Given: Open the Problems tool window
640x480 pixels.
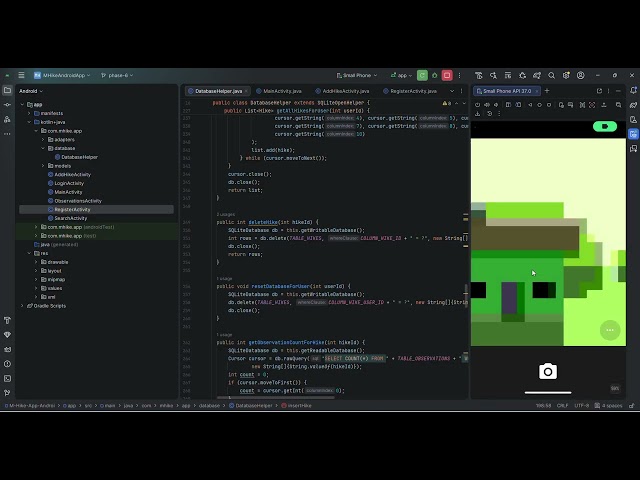Looking at the screenshot, I should [x=7, y=364].
